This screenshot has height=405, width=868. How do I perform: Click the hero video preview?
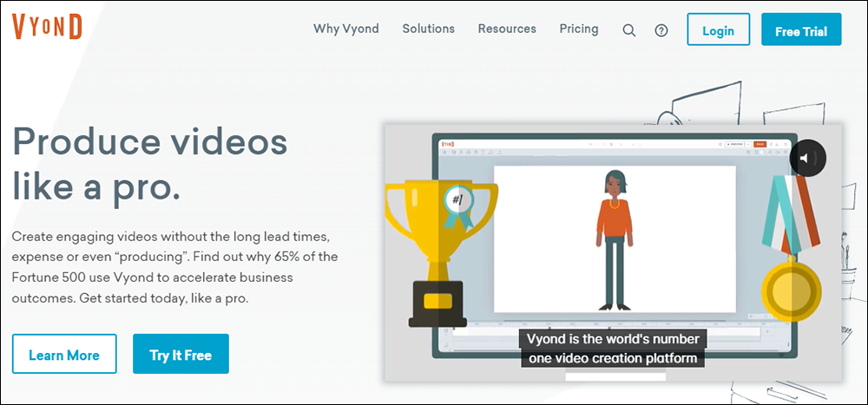(614, 253)
